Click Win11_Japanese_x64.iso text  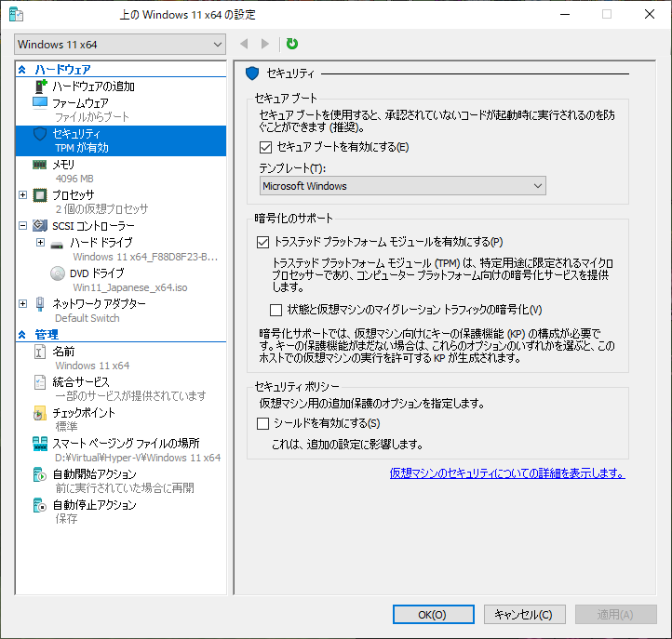(x=130, y=287)
